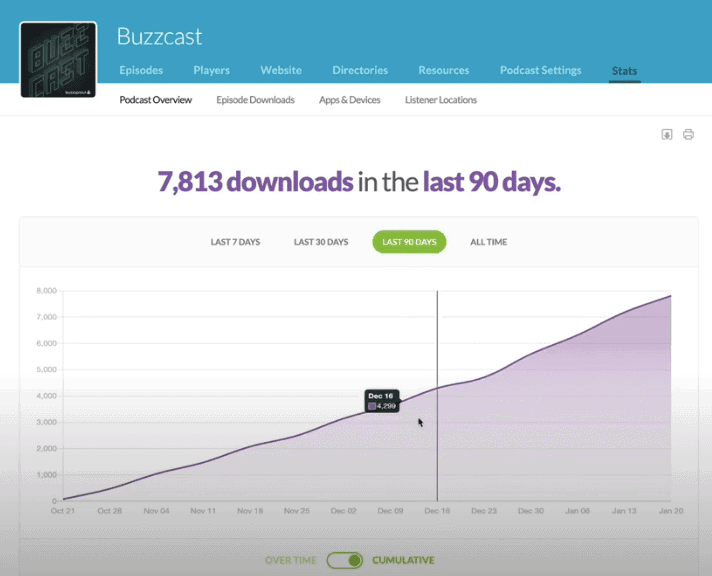Screen dimensions: 712x576
Task: Open the Directories tab
Action: pyautogui.click(x=360, y=70)
